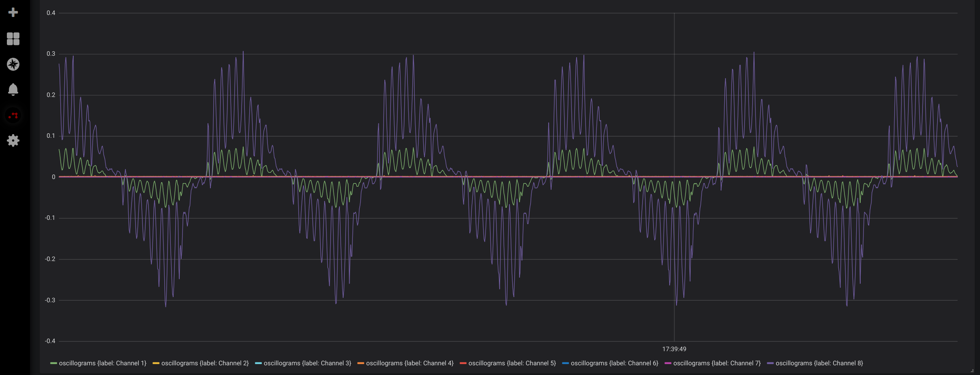Click the green Channel 1 color swatch
The image size is (980, 375).
[x=53, y=363]
